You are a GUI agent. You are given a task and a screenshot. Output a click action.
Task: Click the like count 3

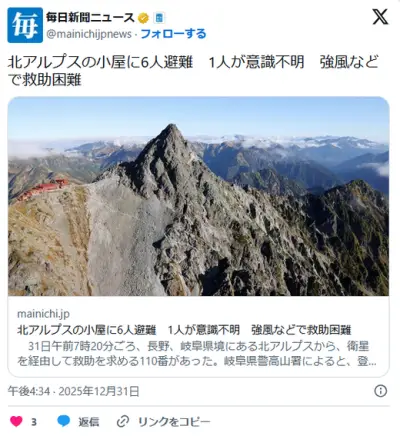34,422
